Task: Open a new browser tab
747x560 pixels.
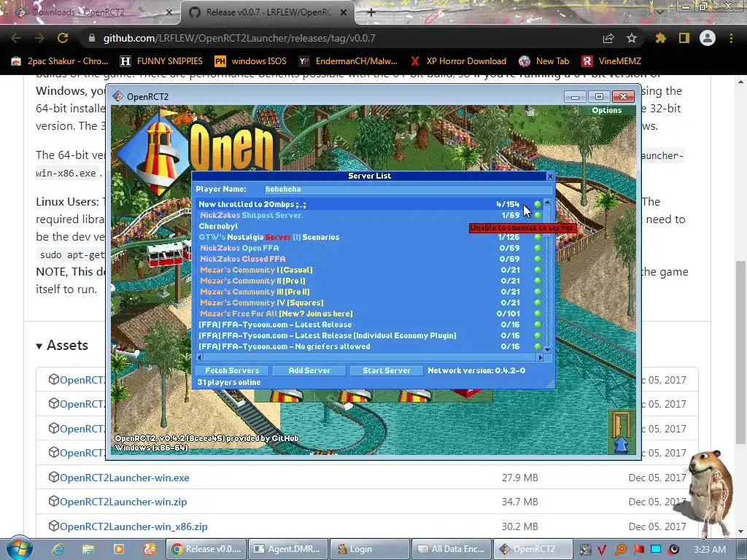Action: 371,12
